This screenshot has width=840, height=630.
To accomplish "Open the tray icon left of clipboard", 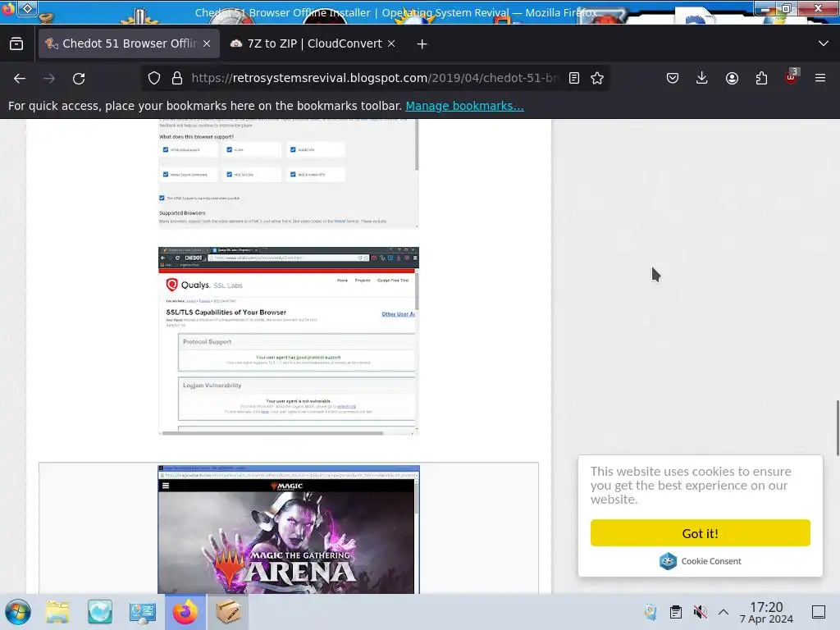I will click(x=651, y=612).
